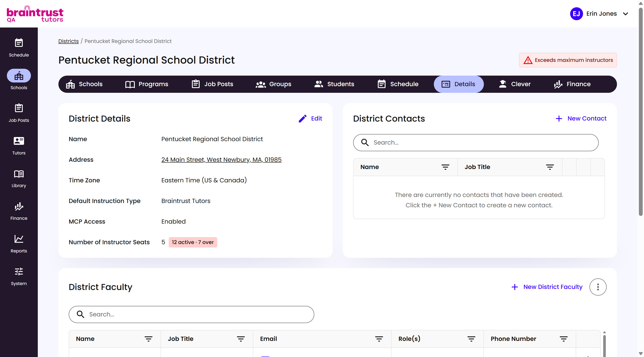Open Finance in the left sidebar
Image resolution: width=644 pixels, height=357 pixels.
click(x=19, y=211)
